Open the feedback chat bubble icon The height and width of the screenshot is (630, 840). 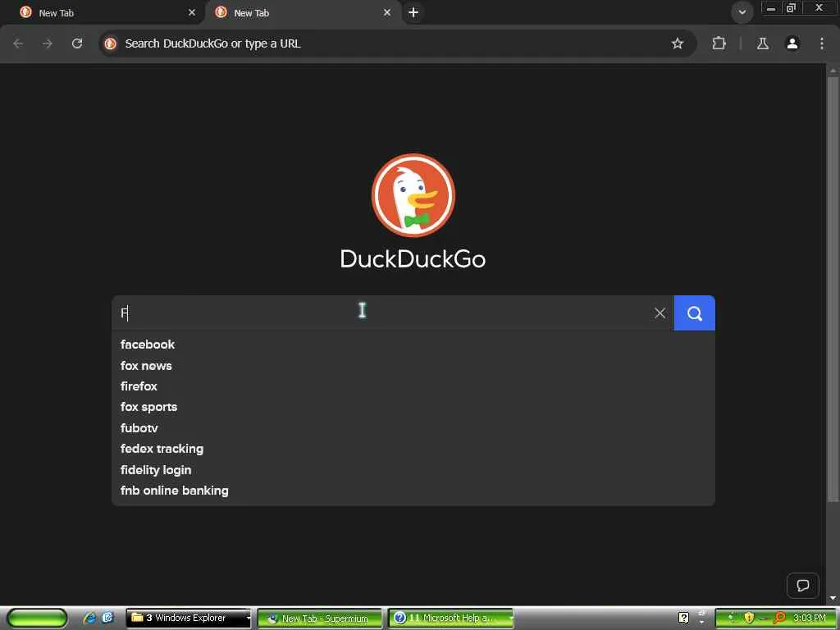coord(802,585)
